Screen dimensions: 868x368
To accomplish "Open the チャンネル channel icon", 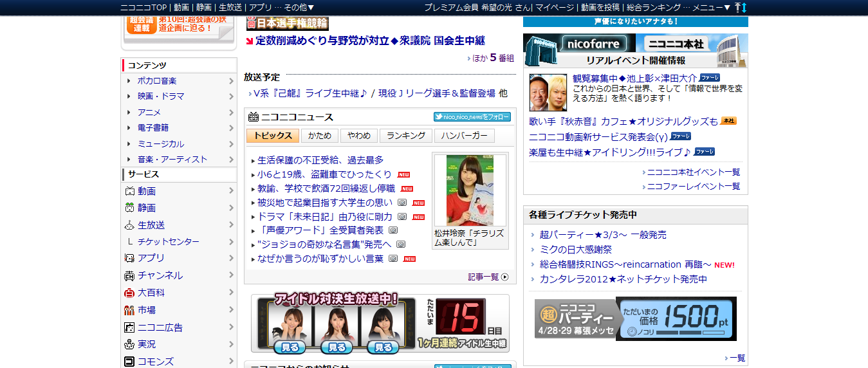I will (129, 275).
